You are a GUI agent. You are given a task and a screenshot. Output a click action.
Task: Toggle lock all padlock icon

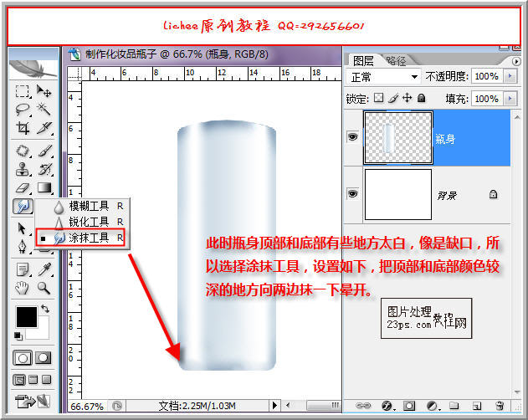coord(421,98)
